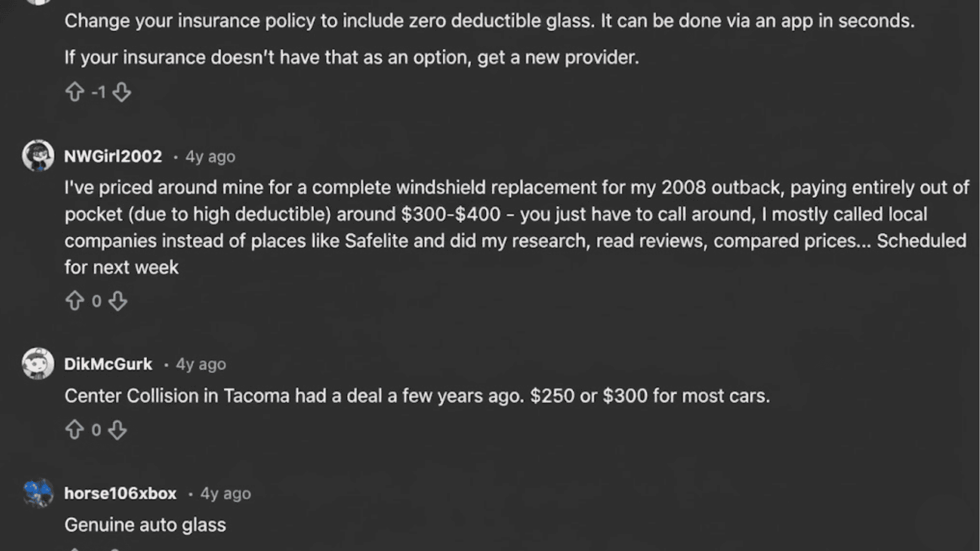Open the DikMcGurk username link
The image size is (980, 551).
pyautogui.click(x=108, y=364)
